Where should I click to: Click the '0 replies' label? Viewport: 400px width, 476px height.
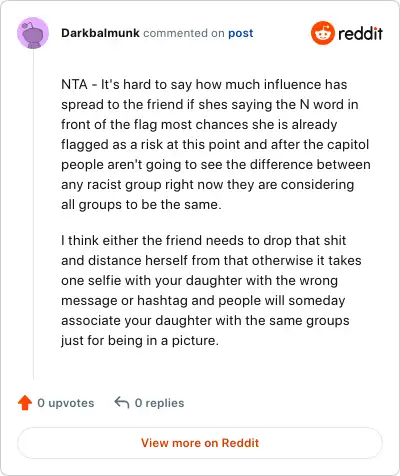click(159, 403)
